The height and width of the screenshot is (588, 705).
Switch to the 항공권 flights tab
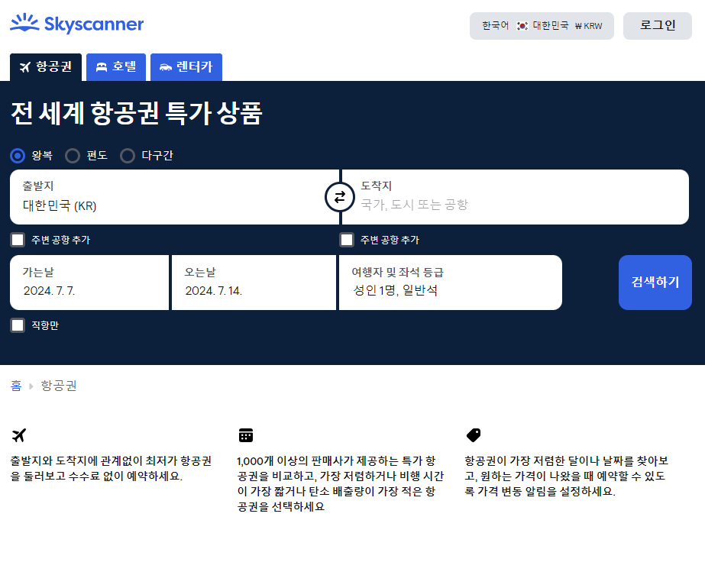click(46, 67)
